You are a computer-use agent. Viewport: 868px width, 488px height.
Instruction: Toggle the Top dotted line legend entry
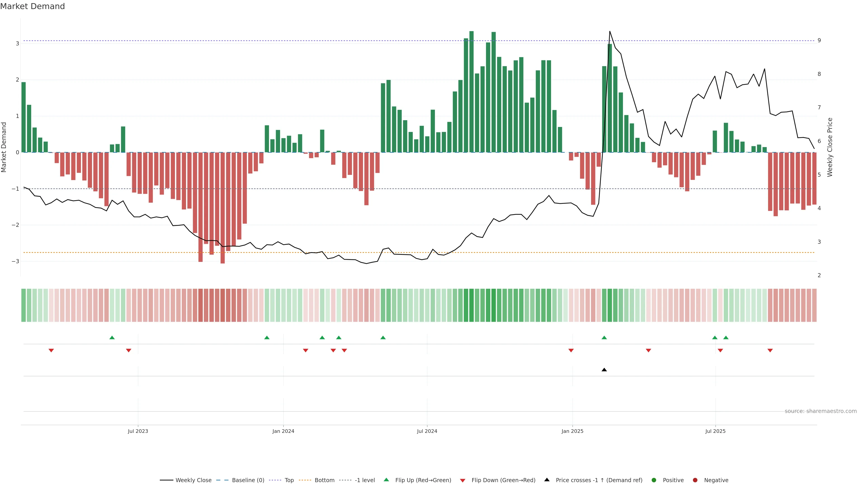click(x=289, y=480)
